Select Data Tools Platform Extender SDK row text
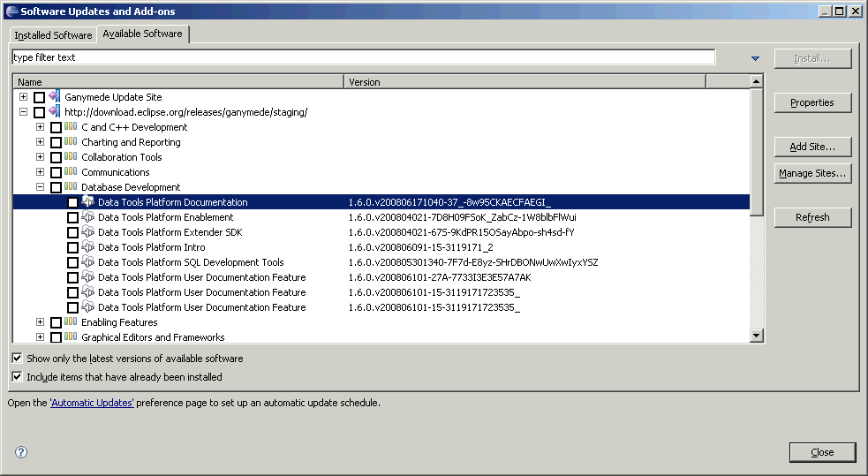This screenshot has height=476, width=868. [x=170, y=232]
